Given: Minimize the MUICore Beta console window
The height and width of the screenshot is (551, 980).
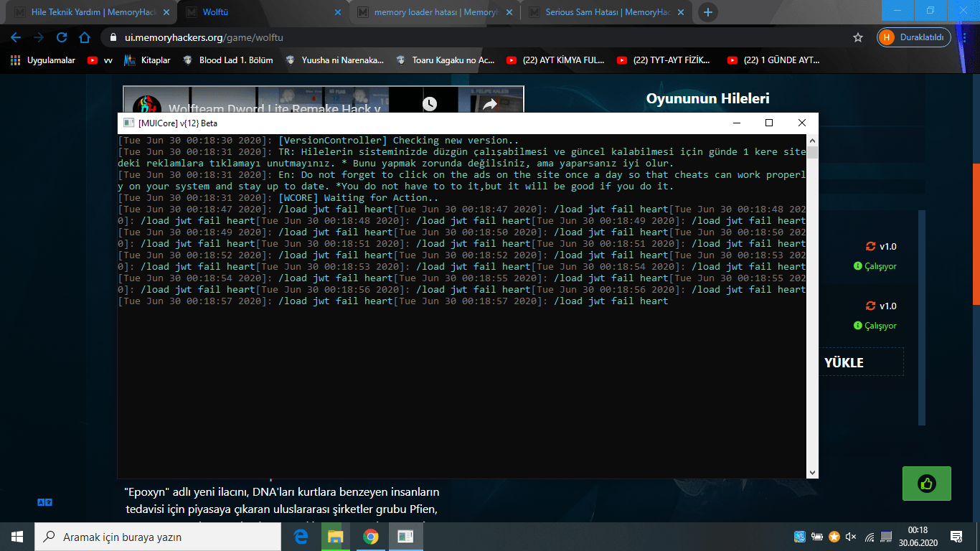Looking at the screenshot, I should [736, 123].
